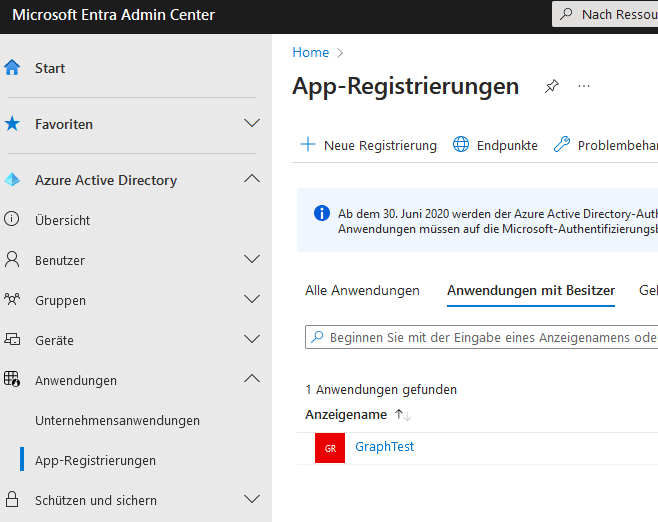This screenshot has height=522, width=658.
Task: Click the Azure Active Directory diamond icon
Action: pos(12,180)
